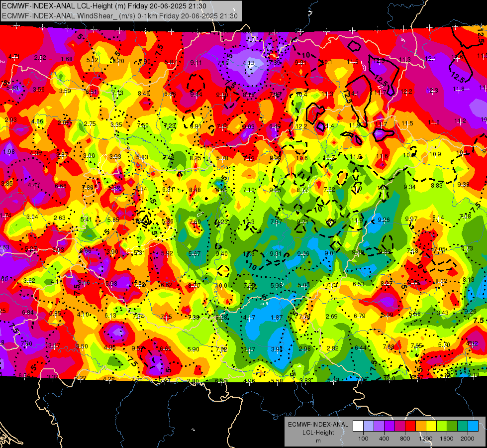Click the shear value 7.50 on map
Image resolution: width=487 pixels, height=448 pixels.
143,125
